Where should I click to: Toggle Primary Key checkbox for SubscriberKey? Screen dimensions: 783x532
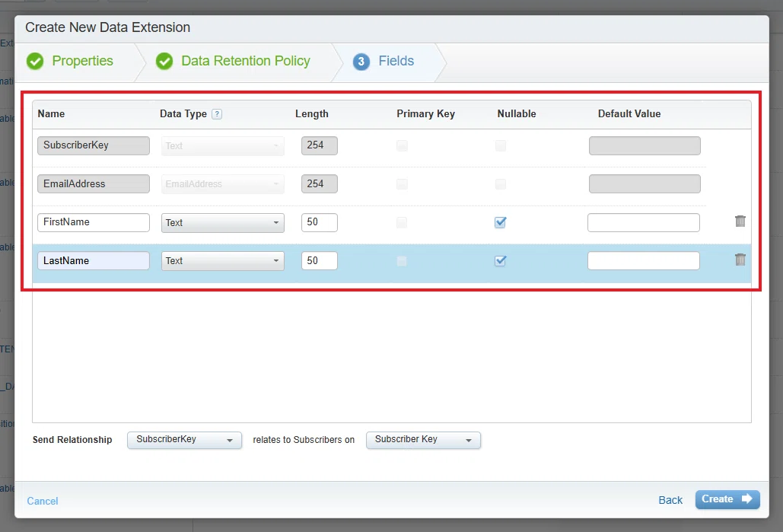pos(402,145)
